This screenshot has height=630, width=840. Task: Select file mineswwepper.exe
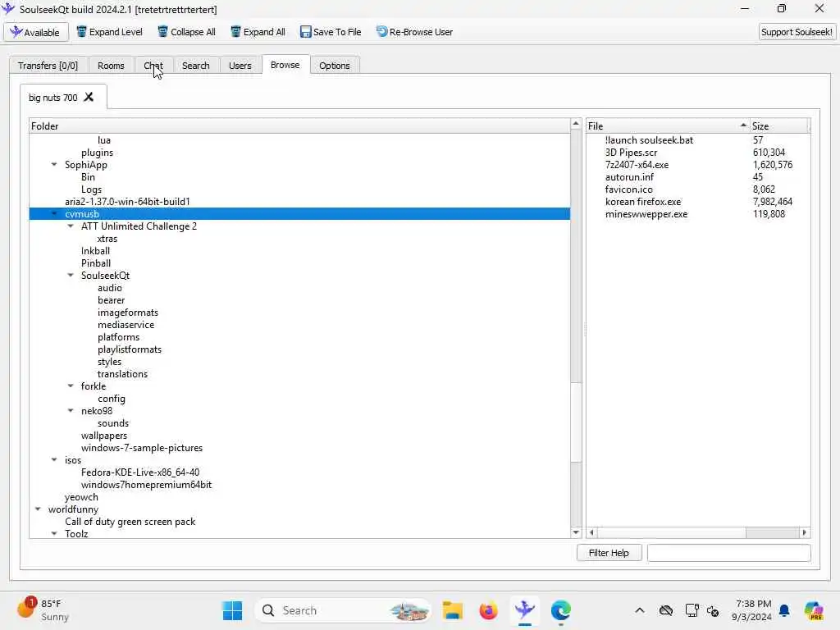[x=646, y=214]
